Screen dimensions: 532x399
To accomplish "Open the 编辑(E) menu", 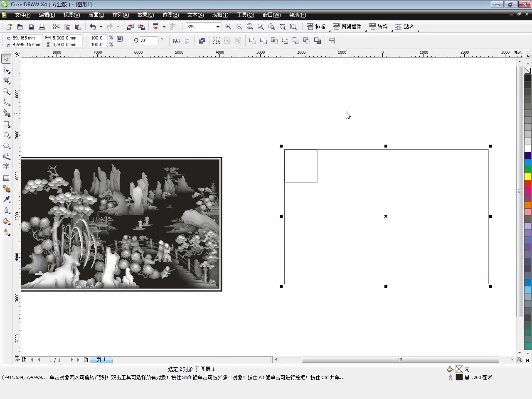I will 47,15.
